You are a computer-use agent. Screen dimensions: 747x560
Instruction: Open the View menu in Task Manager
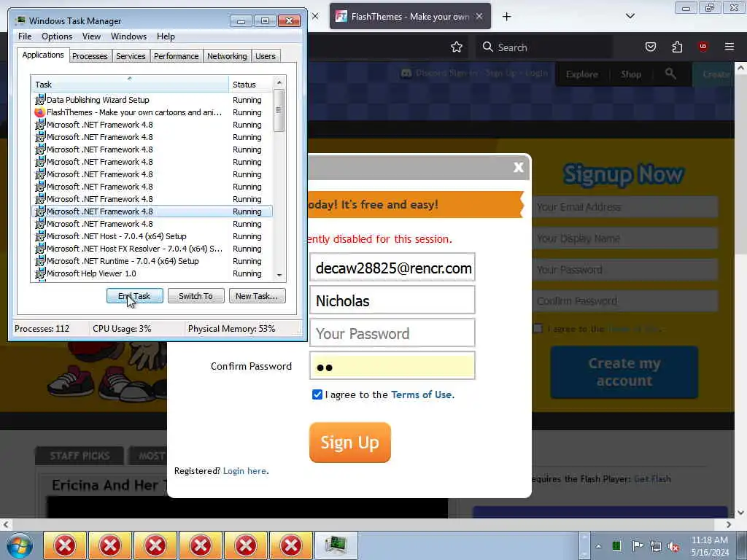click(x=91, y=36)
